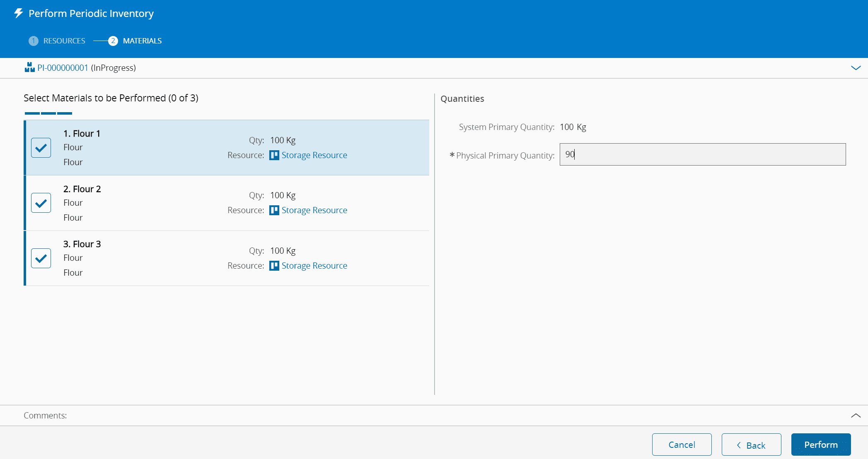Expand the PI-000000001 header chevron

pos(856,68)
